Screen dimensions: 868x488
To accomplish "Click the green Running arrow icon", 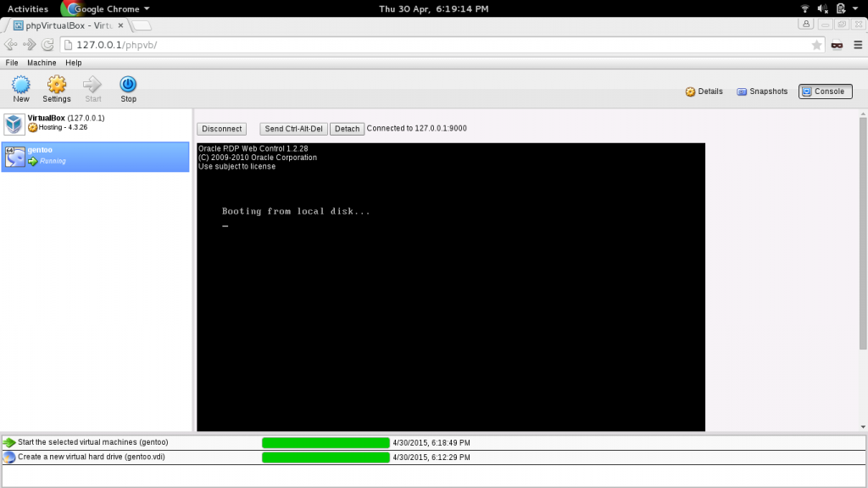I will pyautogui.click(x=33, y=162).
